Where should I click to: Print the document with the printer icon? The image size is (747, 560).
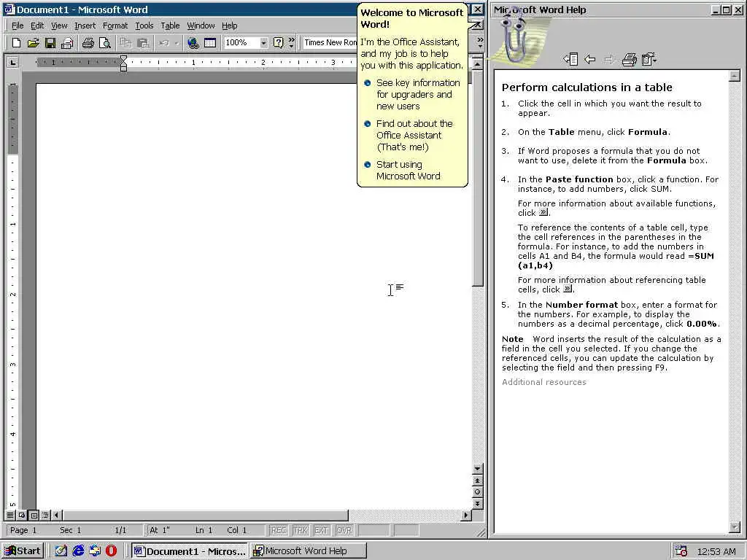click(x=88, y=43)
